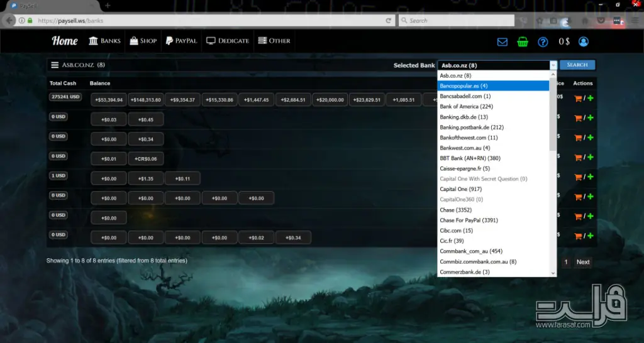Open the messages envelope icon
The height and width of the screenshot is (343, 644).
(502, 42)
